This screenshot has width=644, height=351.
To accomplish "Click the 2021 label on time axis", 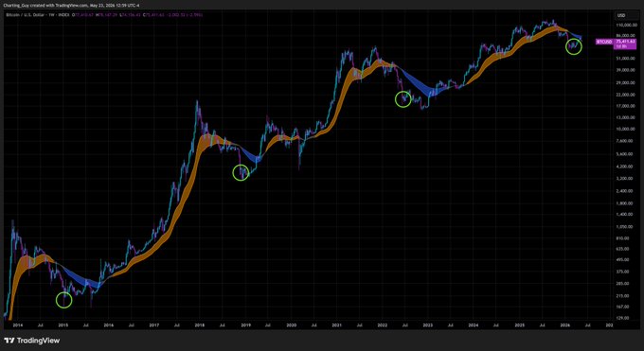I will coord(337,325).
